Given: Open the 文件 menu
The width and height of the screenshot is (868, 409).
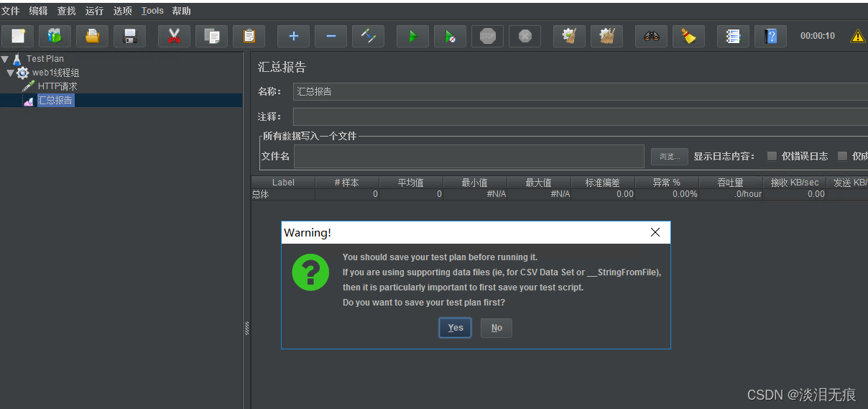Looking at the screenshot, I should point(11,11).
